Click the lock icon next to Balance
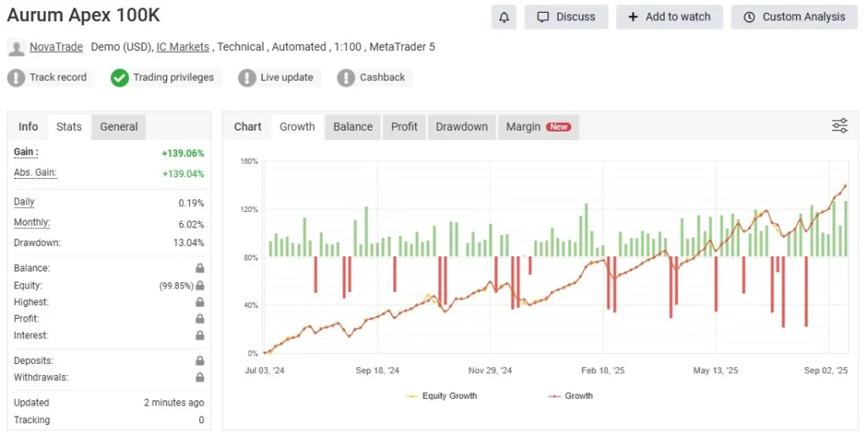The width and height of the screenshot is (868, 436). click(200, 268)
